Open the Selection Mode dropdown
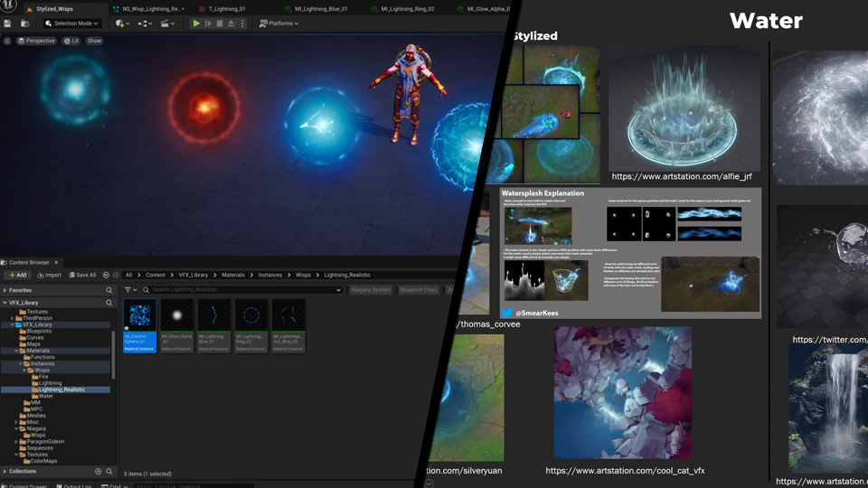This screenshot has width=868, height=488. (72, 23)
